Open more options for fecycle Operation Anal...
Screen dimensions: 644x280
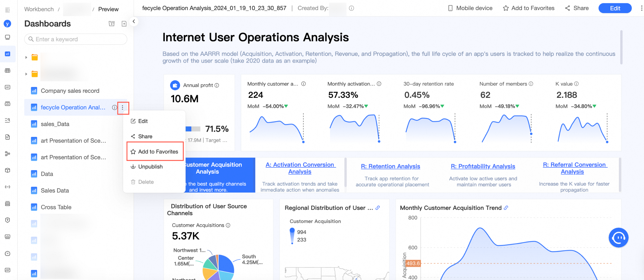(x=122, y=108)
